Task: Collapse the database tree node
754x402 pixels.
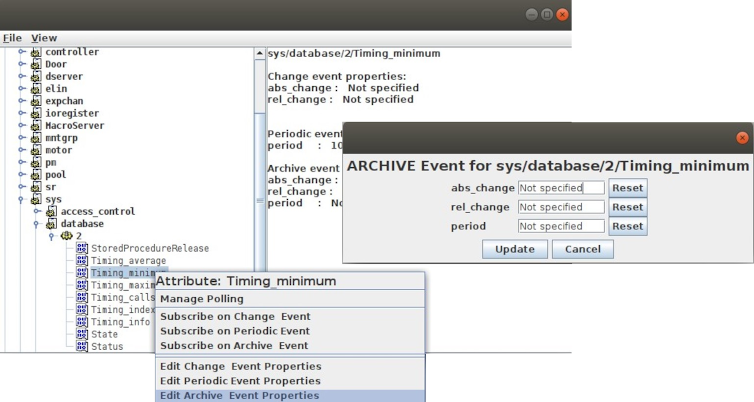Action: (36, 224)
